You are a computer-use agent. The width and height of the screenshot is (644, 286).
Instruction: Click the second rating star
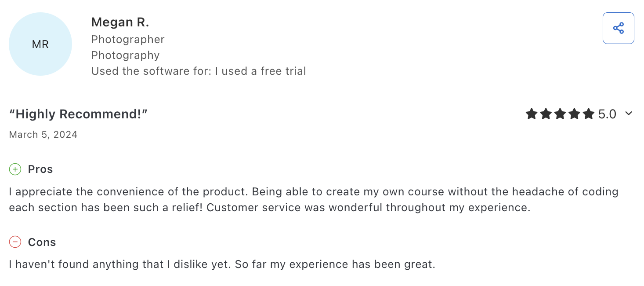coord(546,114)
